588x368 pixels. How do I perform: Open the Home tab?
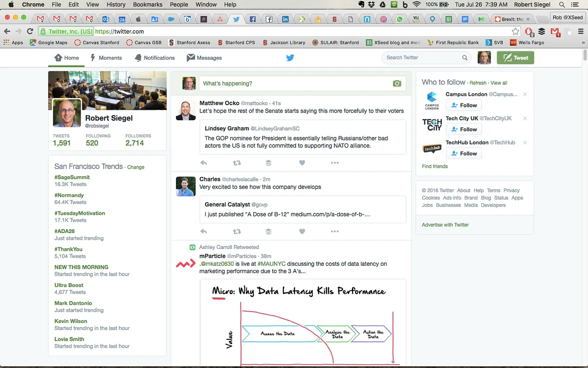point(66,58)
